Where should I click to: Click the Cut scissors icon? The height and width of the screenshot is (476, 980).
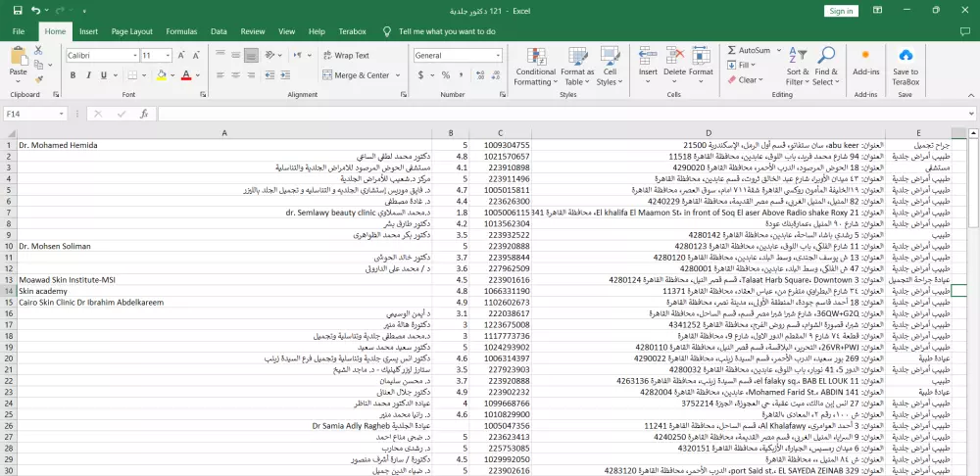click(x=38, y=51)
